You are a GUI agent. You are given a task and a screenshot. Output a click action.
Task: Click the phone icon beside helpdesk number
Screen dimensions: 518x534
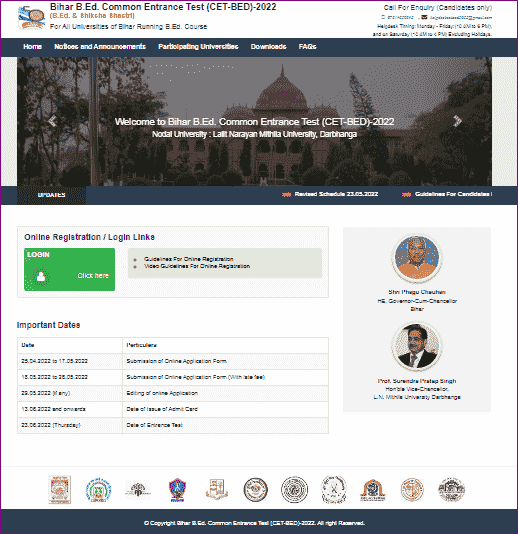click(383, 17)
